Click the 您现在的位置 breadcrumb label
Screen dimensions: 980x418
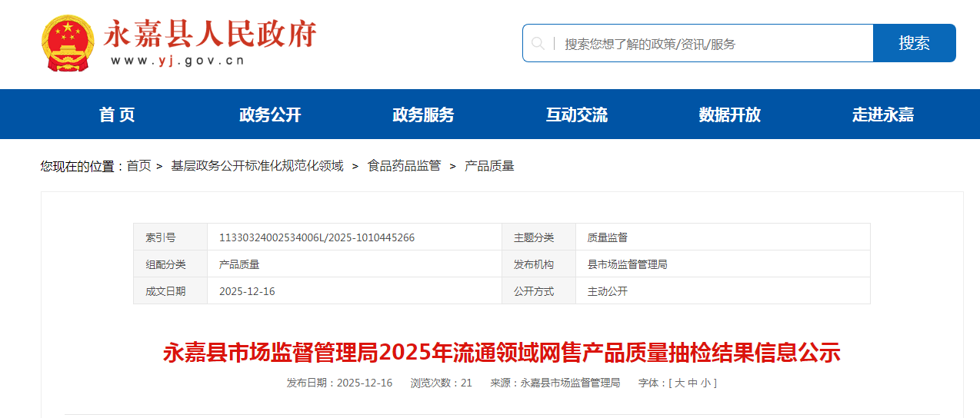click(82, 165)
